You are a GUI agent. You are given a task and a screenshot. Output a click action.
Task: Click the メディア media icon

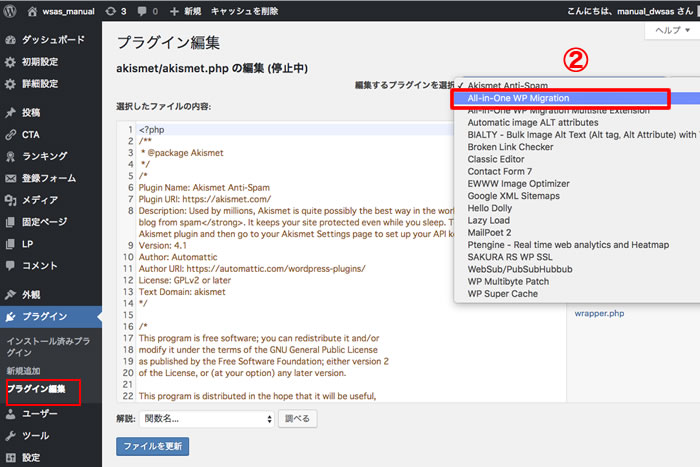(x=10, y=200)
